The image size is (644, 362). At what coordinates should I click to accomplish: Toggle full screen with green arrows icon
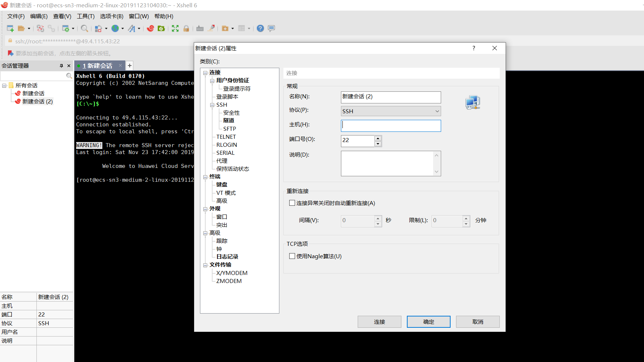tap(175, 28)
